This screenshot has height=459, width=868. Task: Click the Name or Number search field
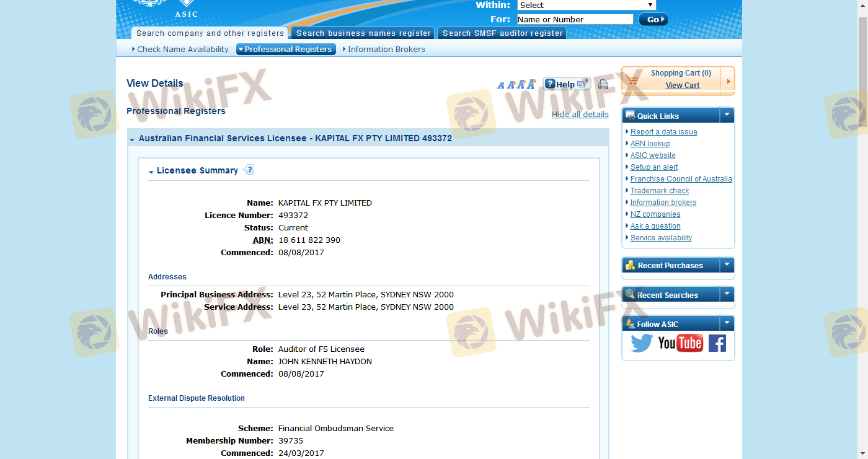(575, 19)
